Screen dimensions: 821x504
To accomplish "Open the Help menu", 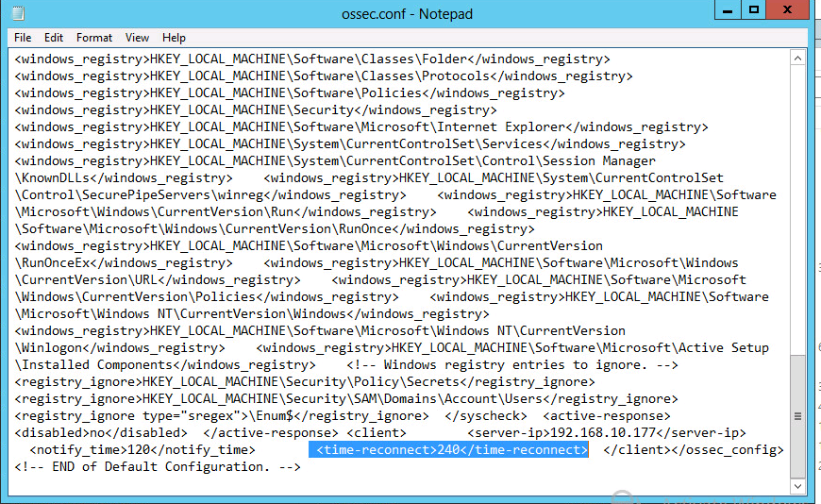I will tap(174, 38).
